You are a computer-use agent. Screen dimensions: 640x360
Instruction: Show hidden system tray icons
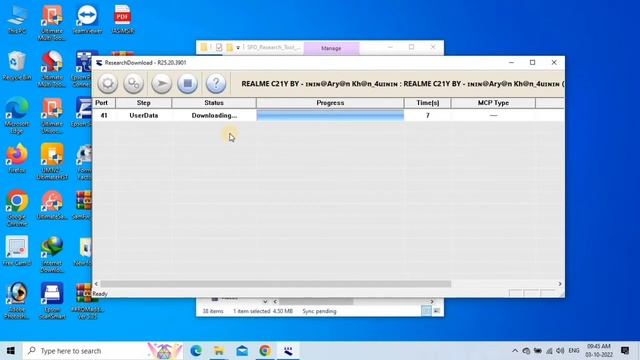coord(515,351)
